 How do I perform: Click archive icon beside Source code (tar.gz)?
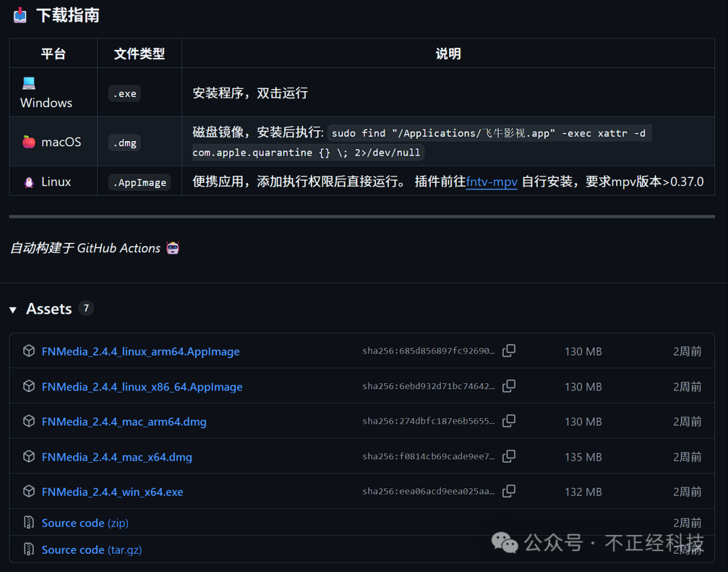pos(29,549)
